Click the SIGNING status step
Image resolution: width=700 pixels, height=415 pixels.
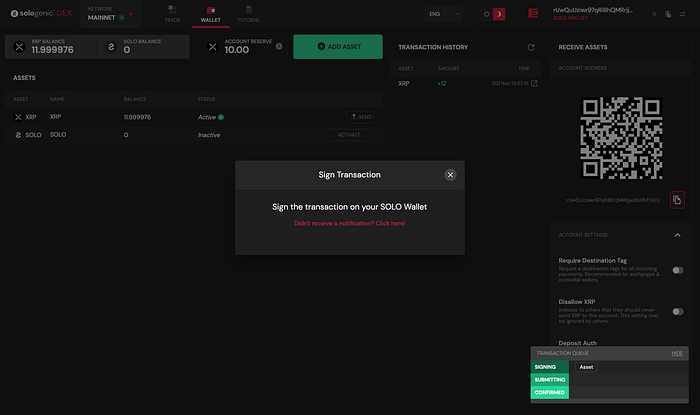(x=550, y=367)
